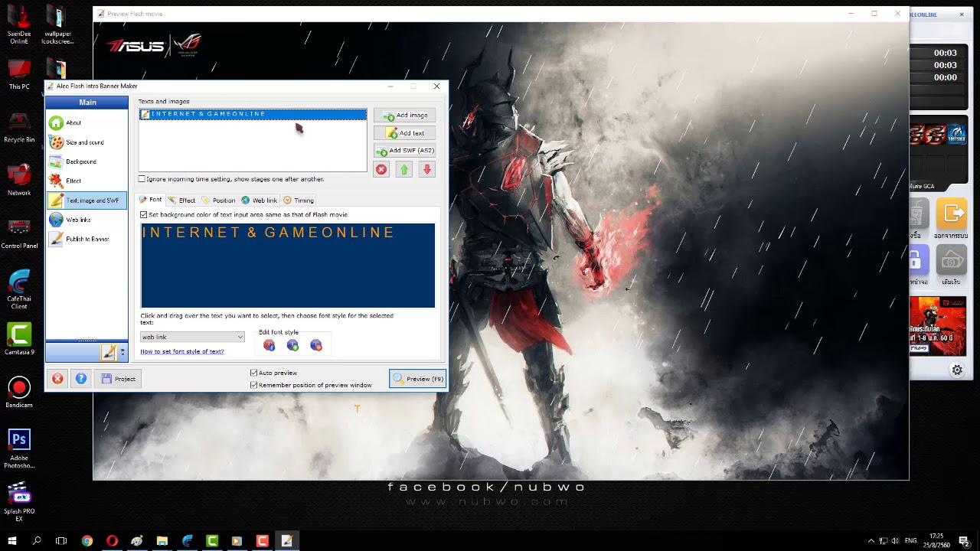The height and width of the screenshot is (551, 980).
Task: Click the game advertisement thumbnail in right panel
Action: 938,326
